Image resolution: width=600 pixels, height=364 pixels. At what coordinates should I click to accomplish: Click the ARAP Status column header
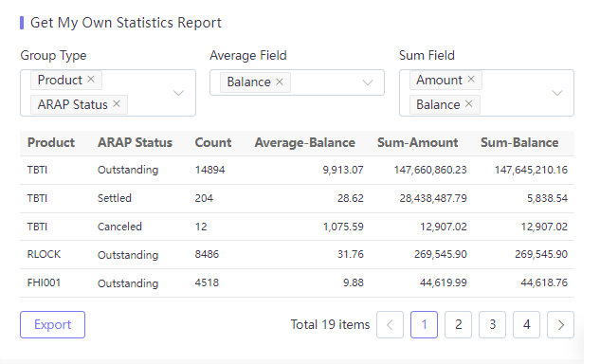[135, 143]
